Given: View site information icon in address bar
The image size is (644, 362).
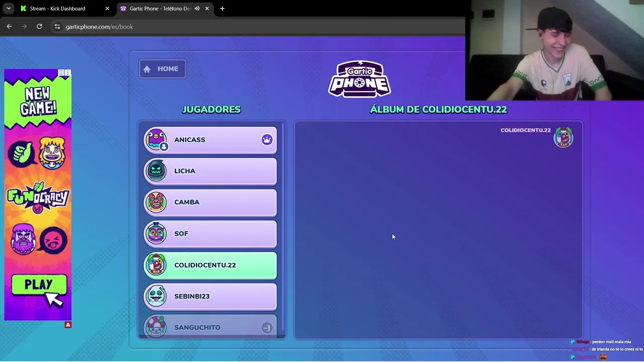Looking at the screenshot, I should tap(57, 27).
